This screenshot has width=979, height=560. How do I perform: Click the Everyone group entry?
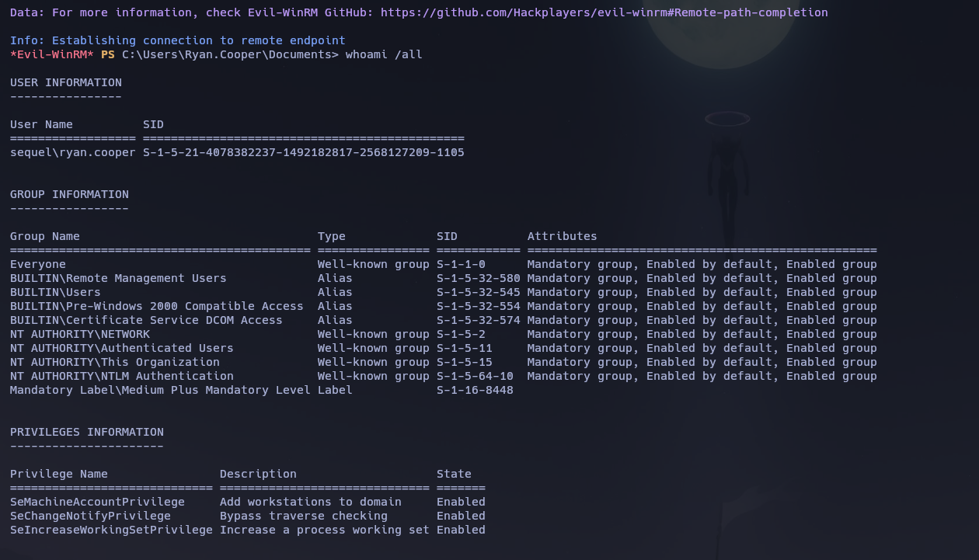[37, 264]
